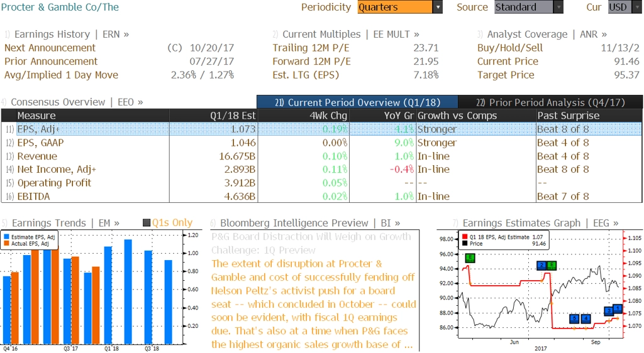Click the tallest blue estimate bar
This screenshot has height=353, width=644.
coord(128,291)
